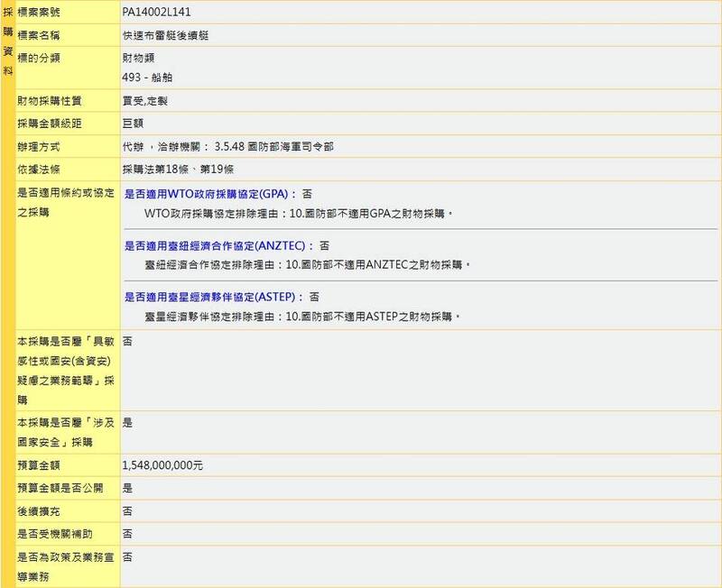Click the 標的分類 label

[x=39, y=58]
